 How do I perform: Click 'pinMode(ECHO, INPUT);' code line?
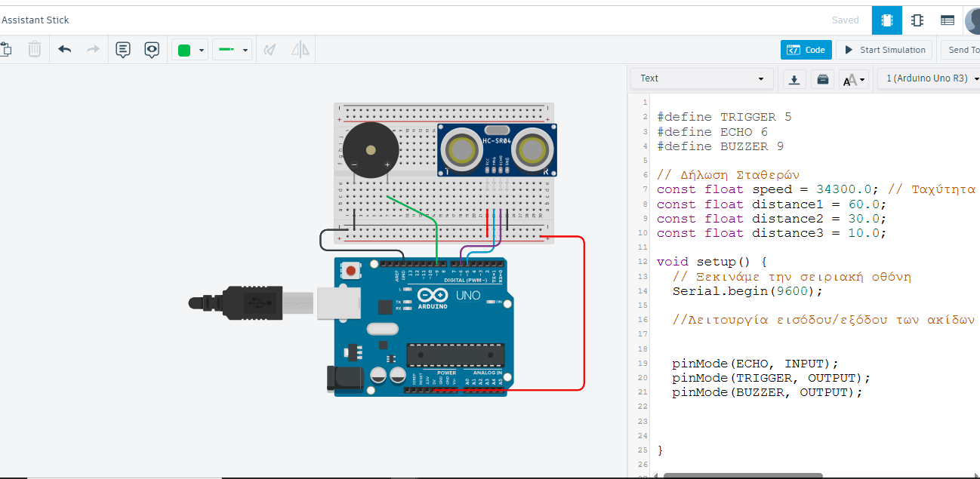[x=755, y=363]
